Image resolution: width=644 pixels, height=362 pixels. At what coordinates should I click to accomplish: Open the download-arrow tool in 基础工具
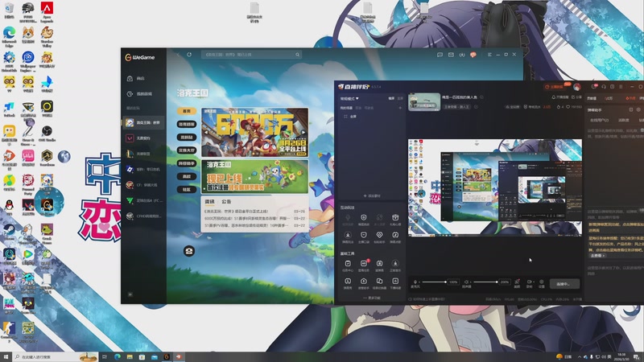click(395, 265)
